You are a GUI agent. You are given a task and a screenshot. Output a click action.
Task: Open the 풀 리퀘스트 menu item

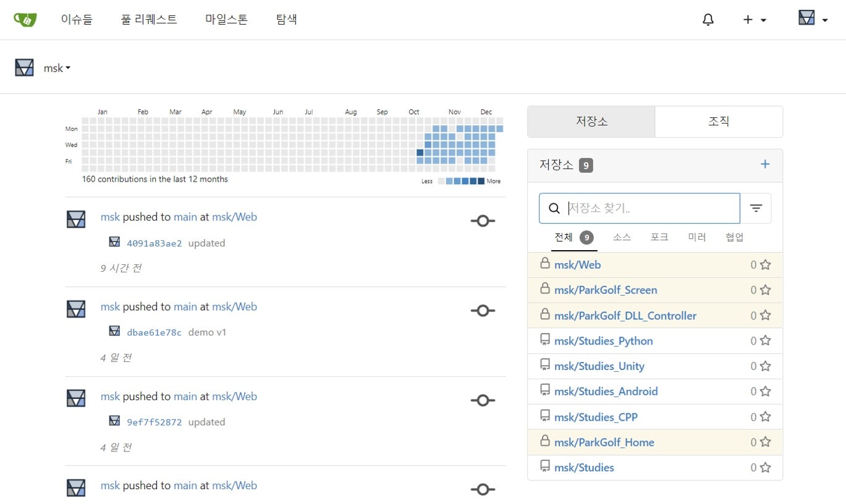149,20
